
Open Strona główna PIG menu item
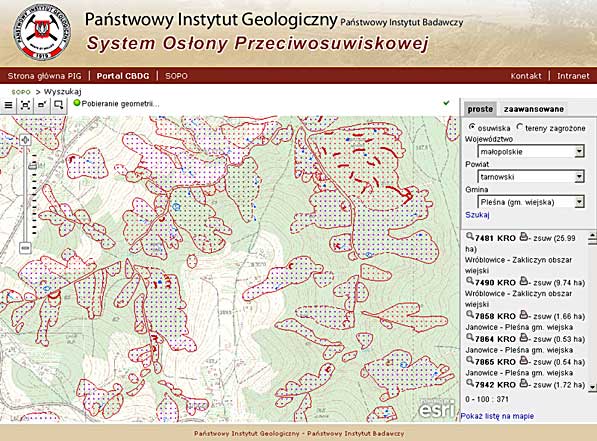pos(45,76)
